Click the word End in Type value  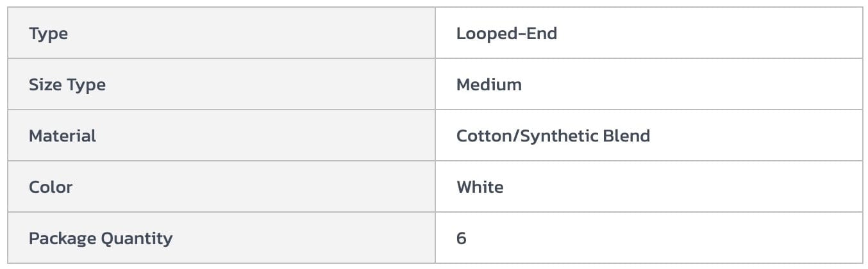coord(542,33)
